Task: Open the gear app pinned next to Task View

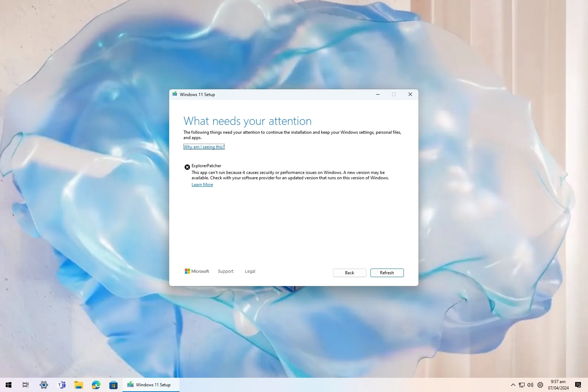Action: pyautogui.click(x=44, y=385)
